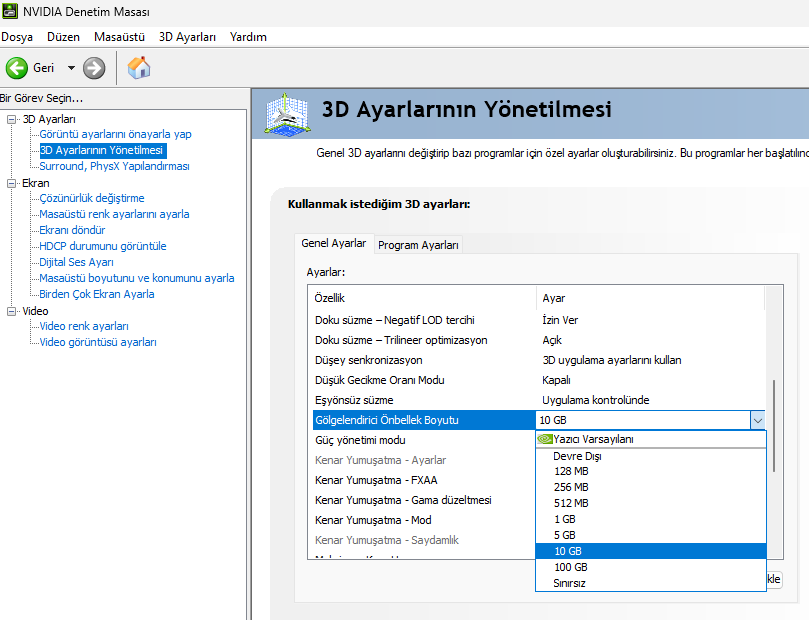Open the Home page via house icon
This screenshot has width=809, height=620.
click(139, 68)
